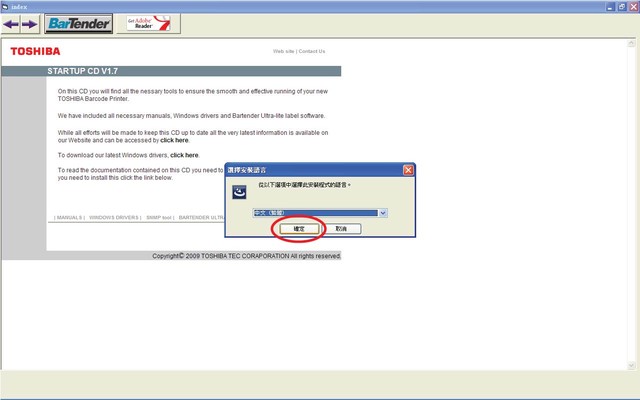This screenshot has width=640, height=400.
Task: Click the STARTUP CD V1.7 heading
Action: click(82, 71)
